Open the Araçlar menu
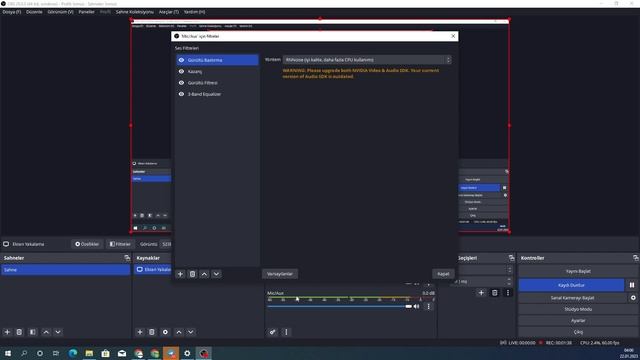Image resolution: width=640 pixels, height=360 pixels. tap(169, 12)
